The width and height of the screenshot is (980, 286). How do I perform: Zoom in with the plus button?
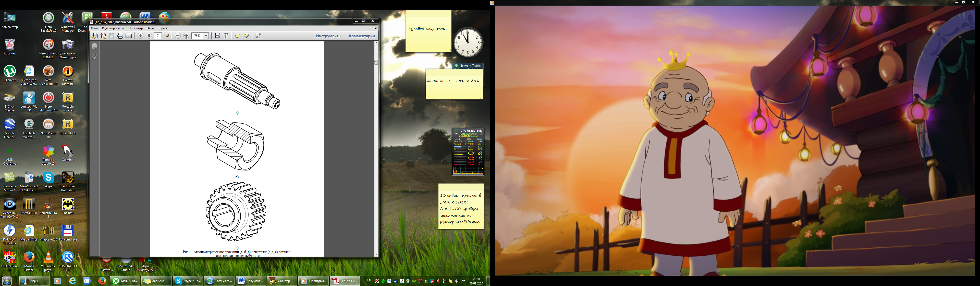186,36
